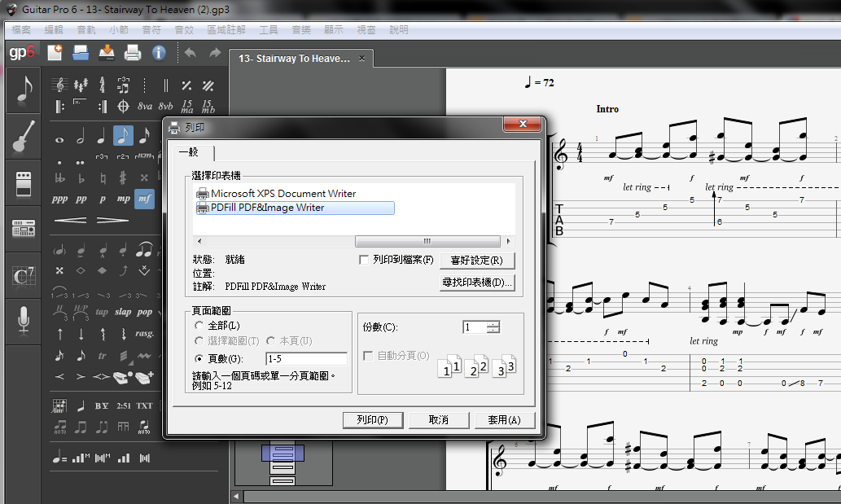Click the new file icon in toolbar
The image size is (841, 504).
[x=55, y=53]
